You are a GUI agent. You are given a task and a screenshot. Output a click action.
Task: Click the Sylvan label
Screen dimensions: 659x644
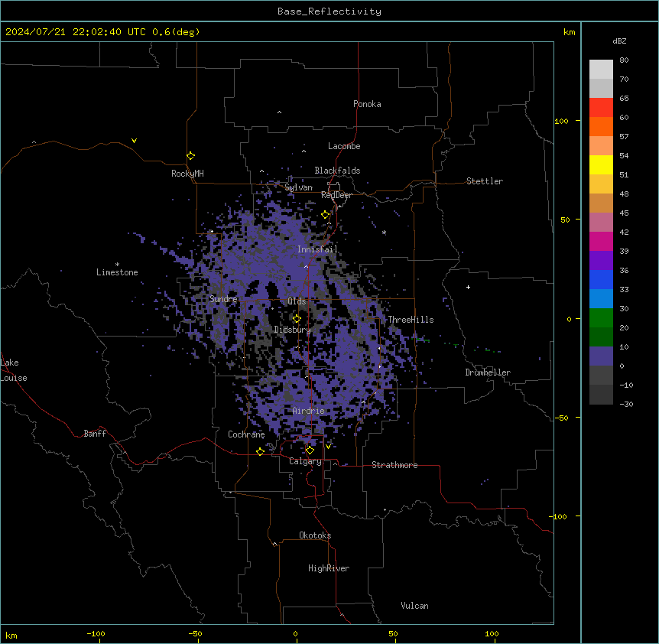[x=298, y=187]
